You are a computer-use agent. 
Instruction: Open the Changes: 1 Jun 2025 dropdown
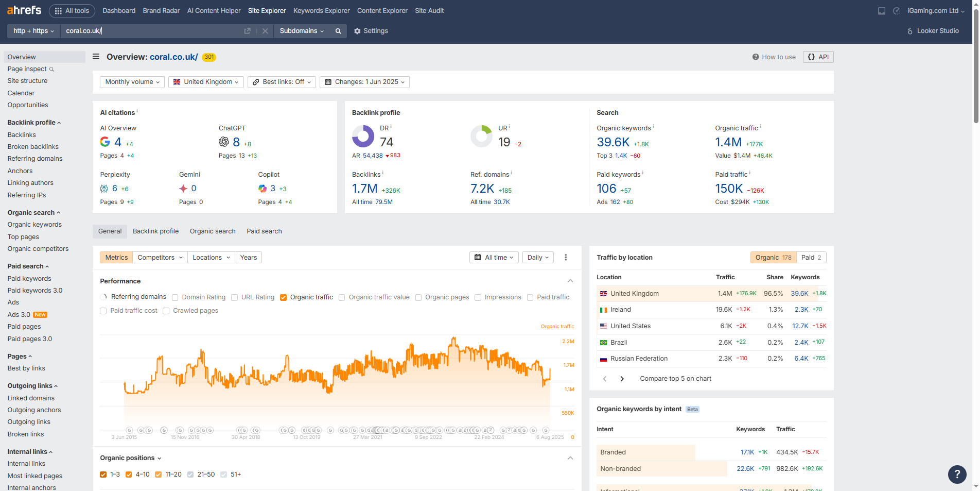click(364, 82)
